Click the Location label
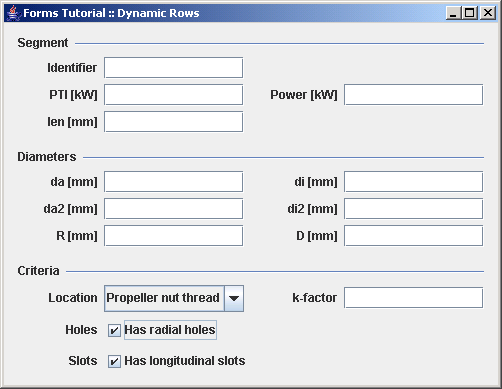The image size is (502, 389). [73, 298]
